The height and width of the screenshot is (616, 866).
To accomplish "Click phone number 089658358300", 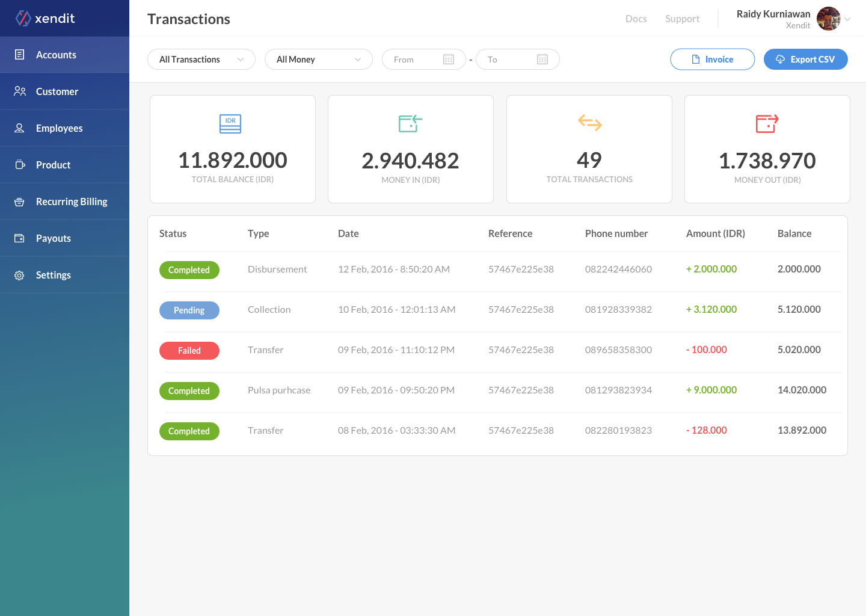I will tap(619, 350).
